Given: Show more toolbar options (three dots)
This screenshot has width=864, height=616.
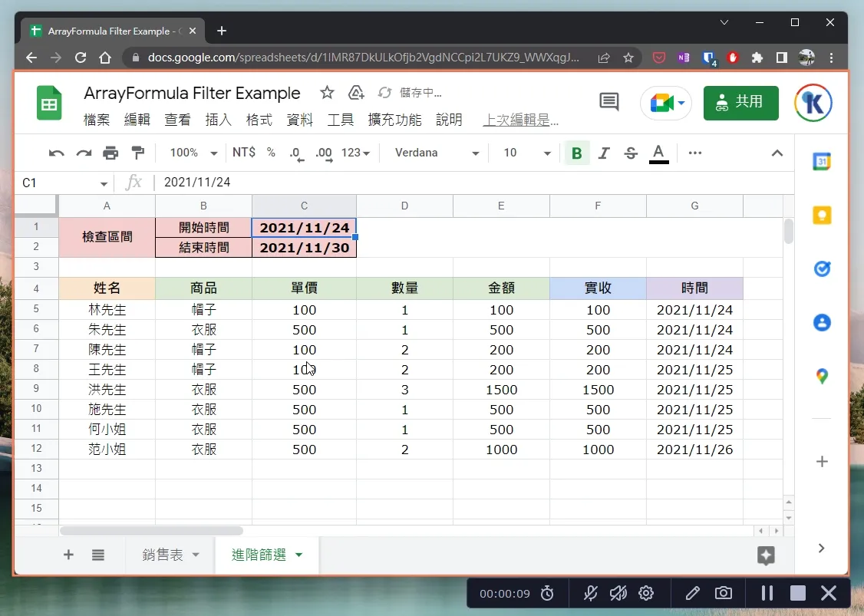Looking at the screenshot, I should click(x=695, y=153).
